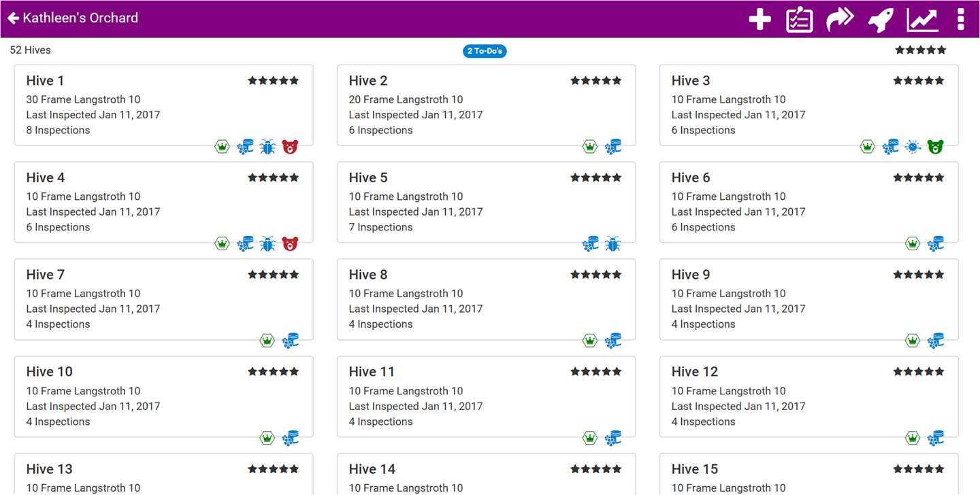Click the rocket icon in the top bar
Screen dimensions: 980x495
coord(881,20)
